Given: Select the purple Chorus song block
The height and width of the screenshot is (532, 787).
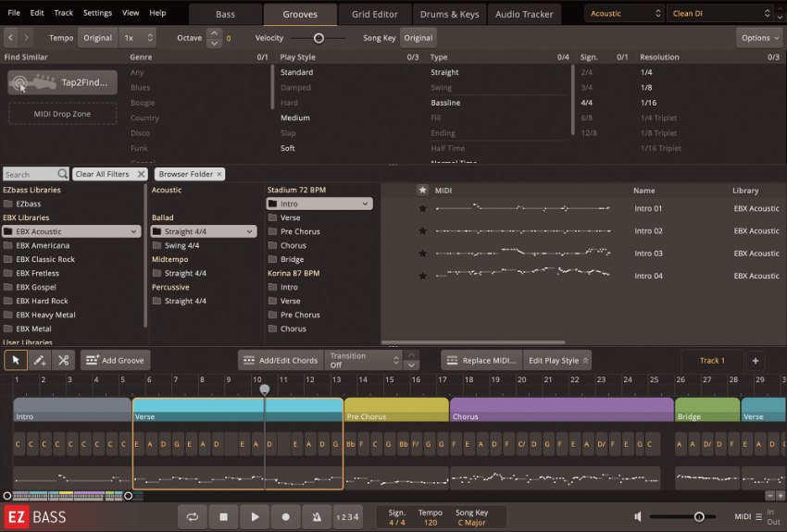Looking at the screenshot, I should [562, 410].
